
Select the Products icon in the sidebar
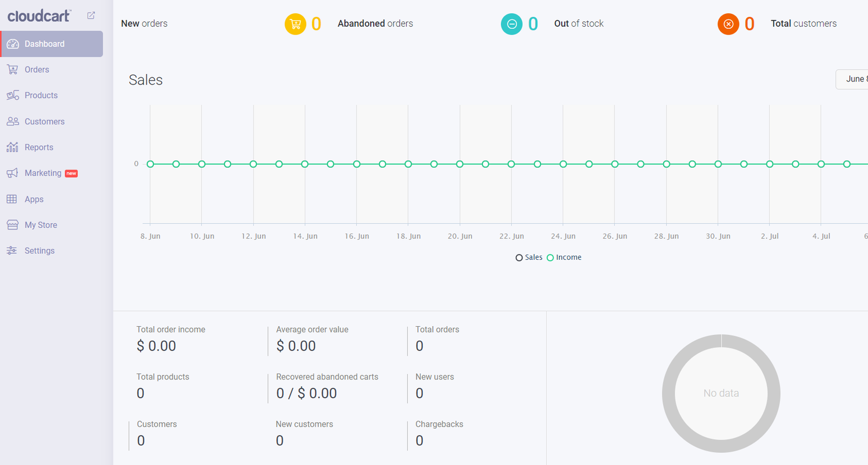pos(13,95)
